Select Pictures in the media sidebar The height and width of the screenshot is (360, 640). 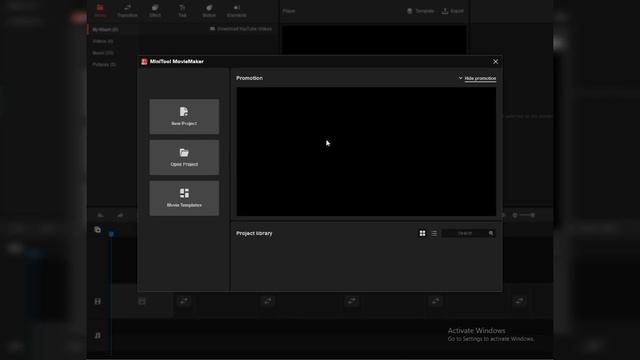point(104,64)
